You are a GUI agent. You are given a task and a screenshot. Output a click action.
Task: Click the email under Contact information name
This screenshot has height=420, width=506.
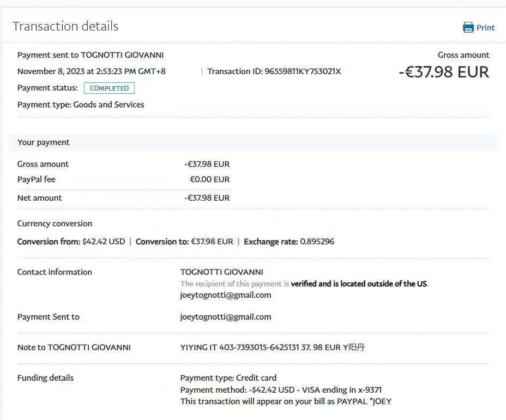(225, 295)
